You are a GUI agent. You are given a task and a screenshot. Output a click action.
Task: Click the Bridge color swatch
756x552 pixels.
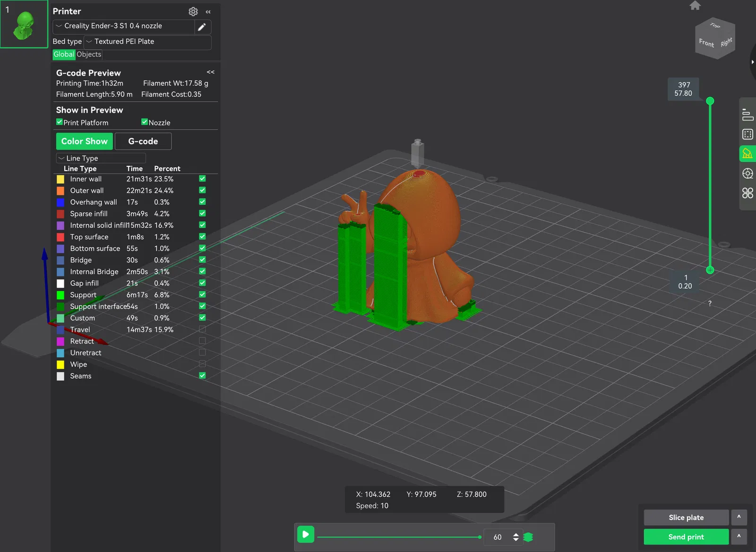(x=60, y=260)
